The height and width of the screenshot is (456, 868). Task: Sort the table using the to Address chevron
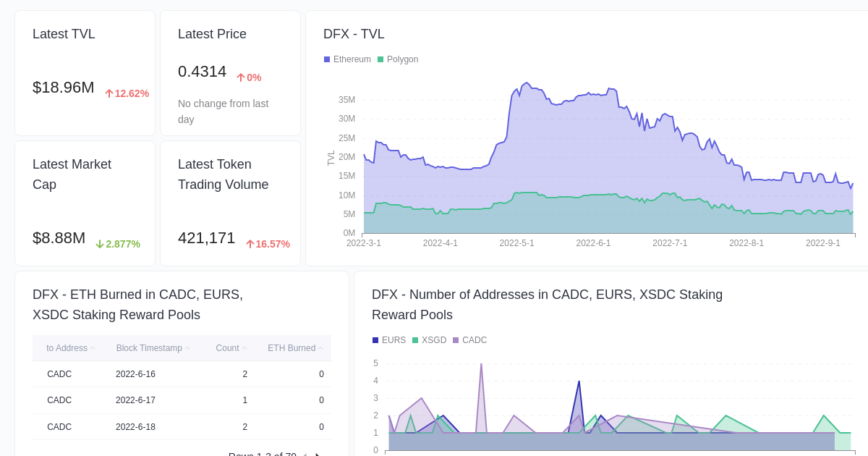pyautogui.click(x=93, y=347)
